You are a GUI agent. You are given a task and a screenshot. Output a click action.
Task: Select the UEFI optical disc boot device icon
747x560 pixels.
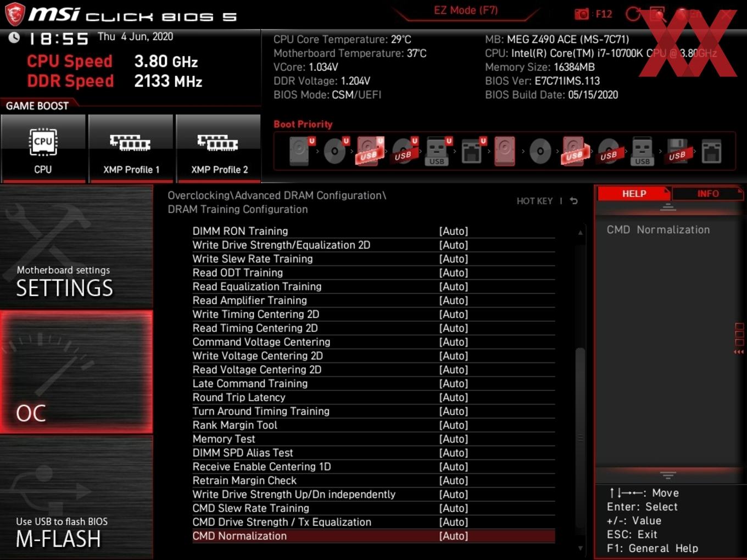click(336, 151)
